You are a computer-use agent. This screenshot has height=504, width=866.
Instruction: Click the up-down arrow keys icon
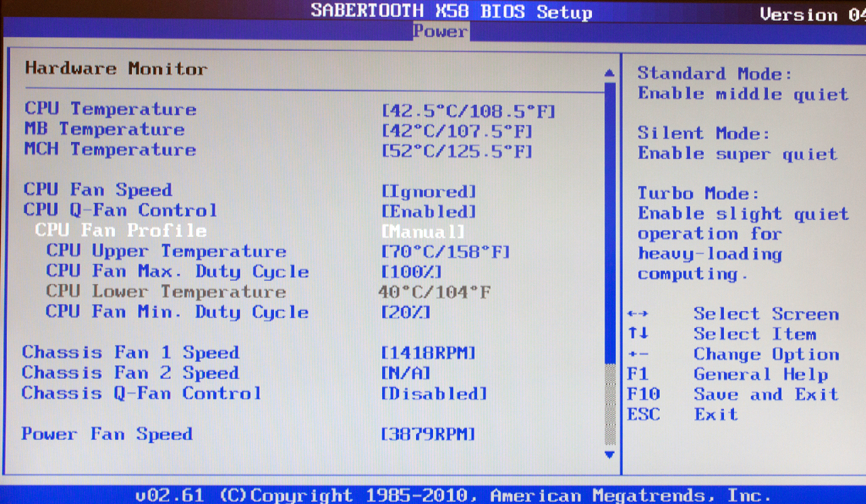click(x=638, y=334)
